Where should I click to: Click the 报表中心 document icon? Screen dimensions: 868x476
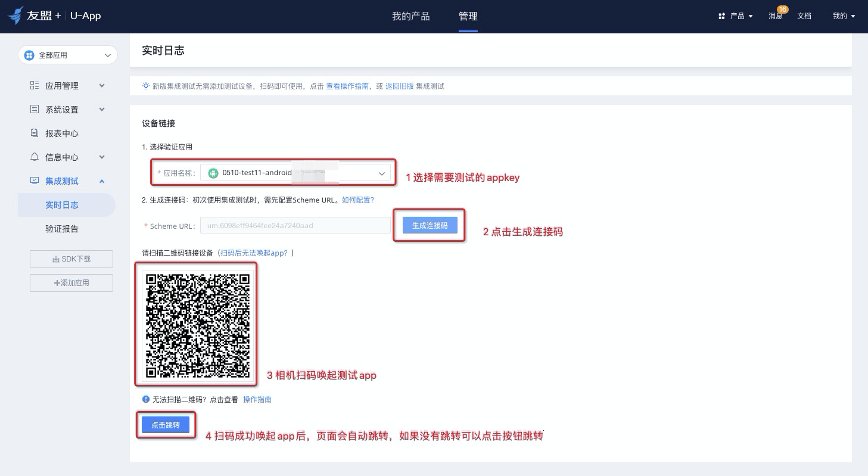(35, 133)
